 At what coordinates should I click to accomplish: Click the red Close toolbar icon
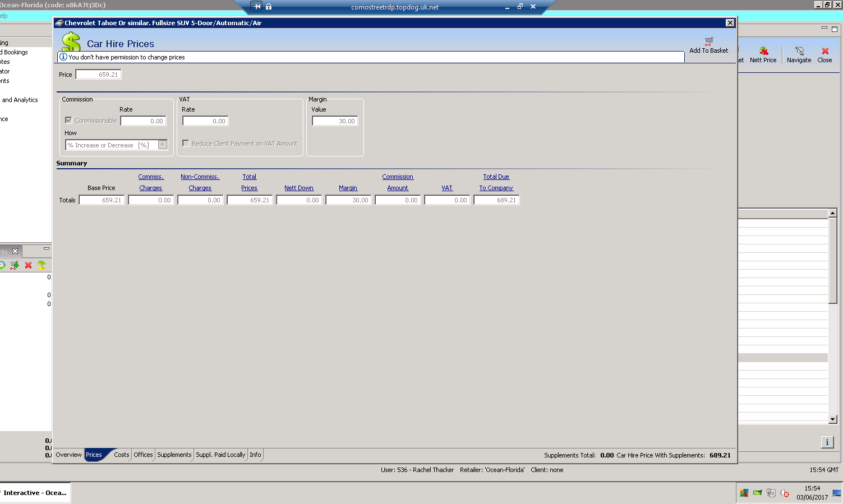[825, 51]
